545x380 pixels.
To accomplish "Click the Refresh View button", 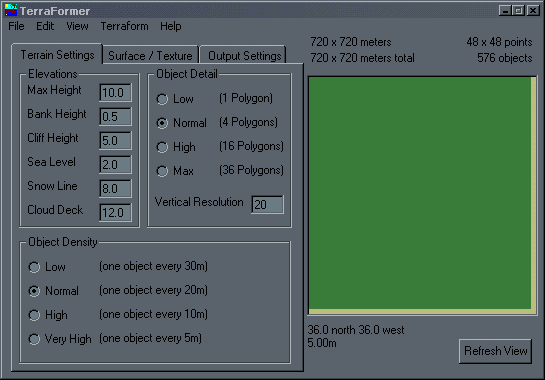I will click(x=495, y=351).
